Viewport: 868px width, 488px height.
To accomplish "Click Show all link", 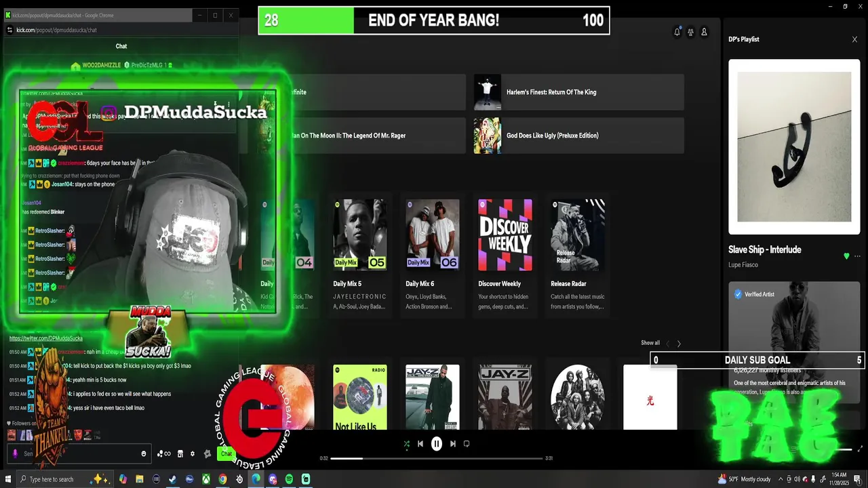I will click(x=650, y=343).
